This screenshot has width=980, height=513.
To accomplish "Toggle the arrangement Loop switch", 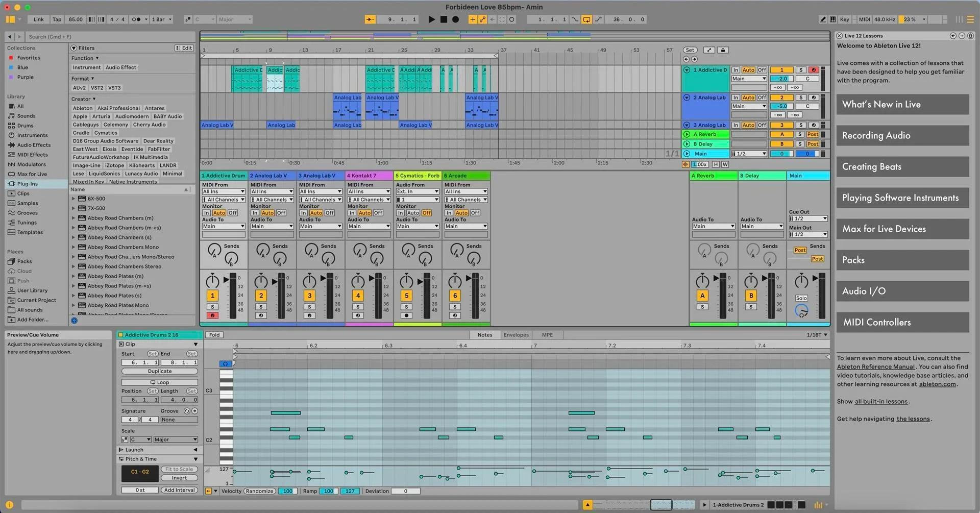I will coord(586,19).
